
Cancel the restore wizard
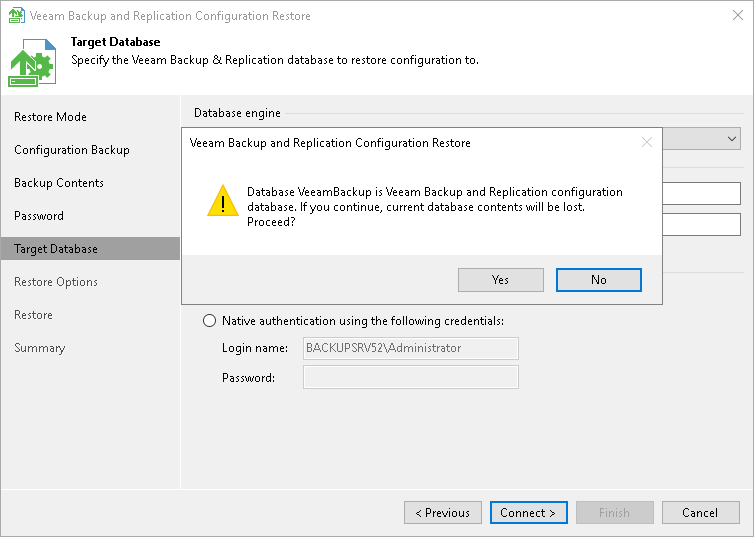[700, 512]
